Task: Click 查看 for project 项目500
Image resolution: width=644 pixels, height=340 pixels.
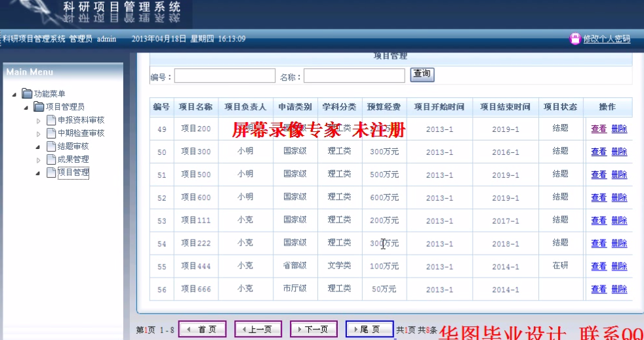Action: (598, 175)
